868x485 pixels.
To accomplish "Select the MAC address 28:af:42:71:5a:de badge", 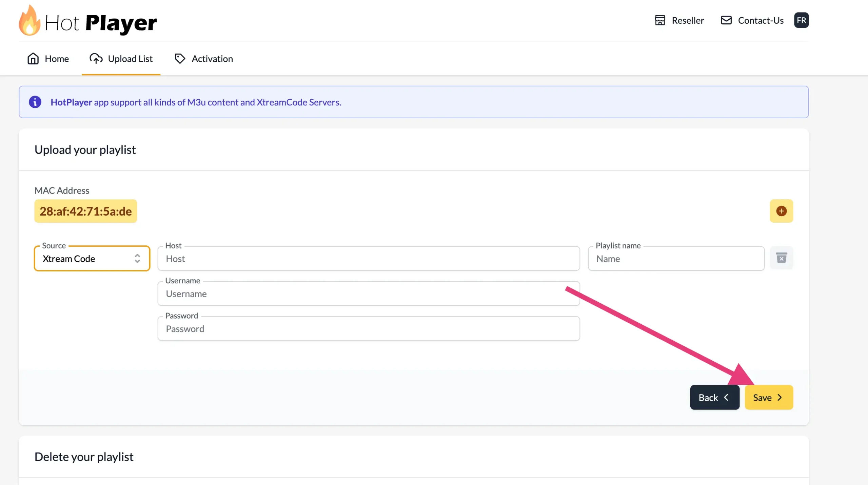I will click(85, 211).
